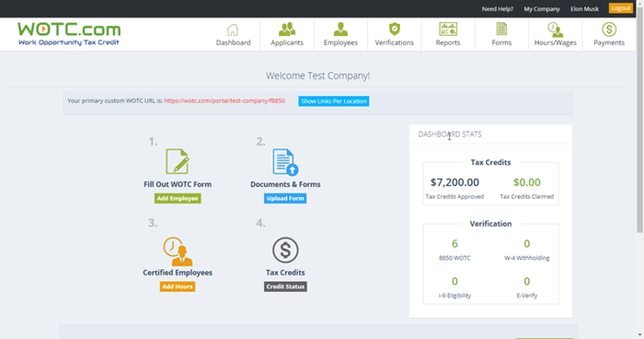
Task: Select the Payments menu label
Action: tap(609, 42)
